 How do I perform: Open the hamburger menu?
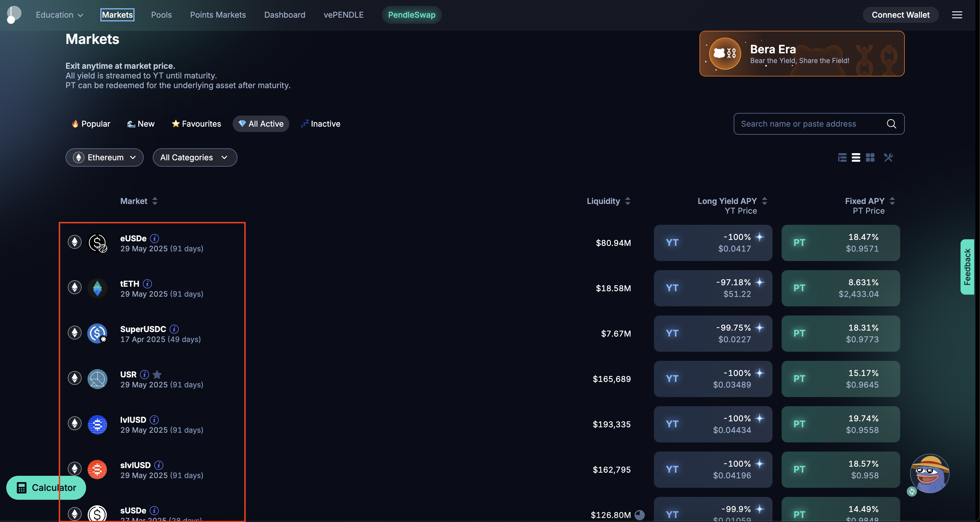[x=957, y=15]
